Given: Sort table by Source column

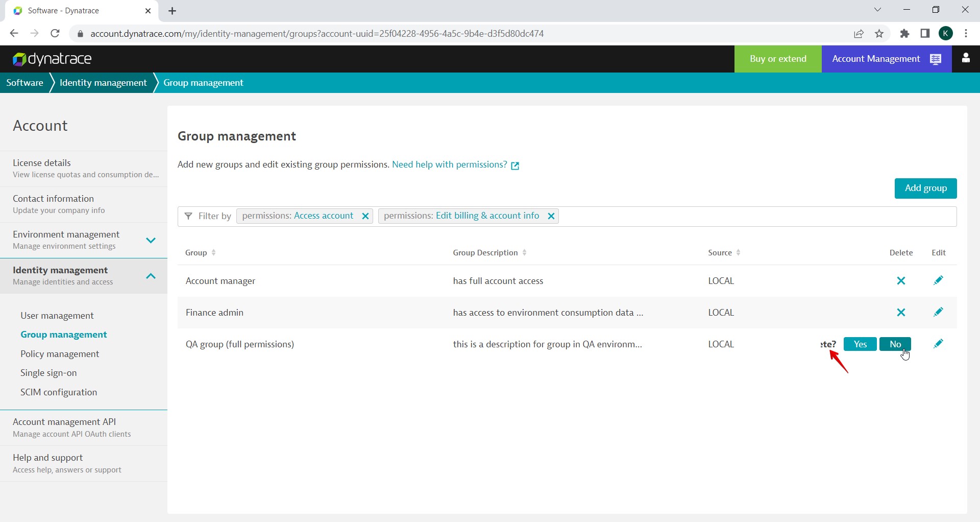Looking at the screenshot, I should tap(724, 253).
